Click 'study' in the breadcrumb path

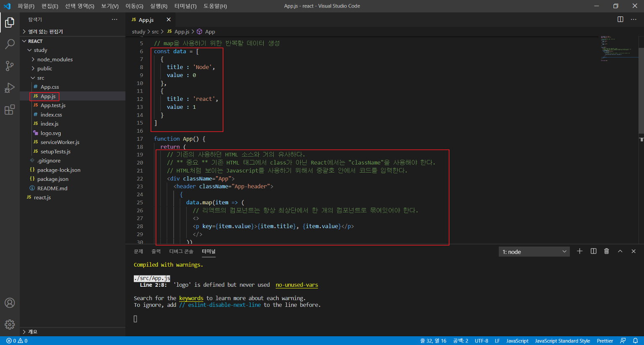coord(138,32)
